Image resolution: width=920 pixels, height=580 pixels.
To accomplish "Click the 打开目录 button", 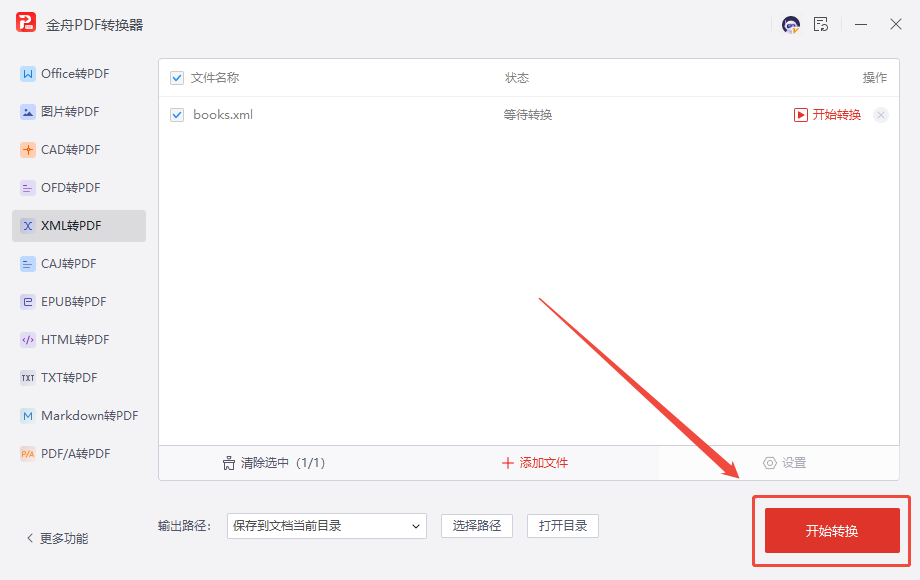I will point(563,526).
